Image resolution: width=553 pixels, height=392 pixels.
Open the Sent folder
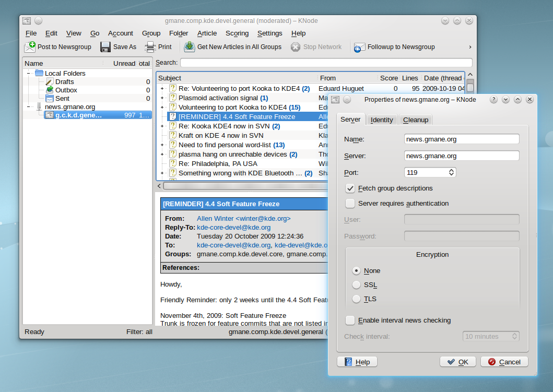tap(62, 99)
